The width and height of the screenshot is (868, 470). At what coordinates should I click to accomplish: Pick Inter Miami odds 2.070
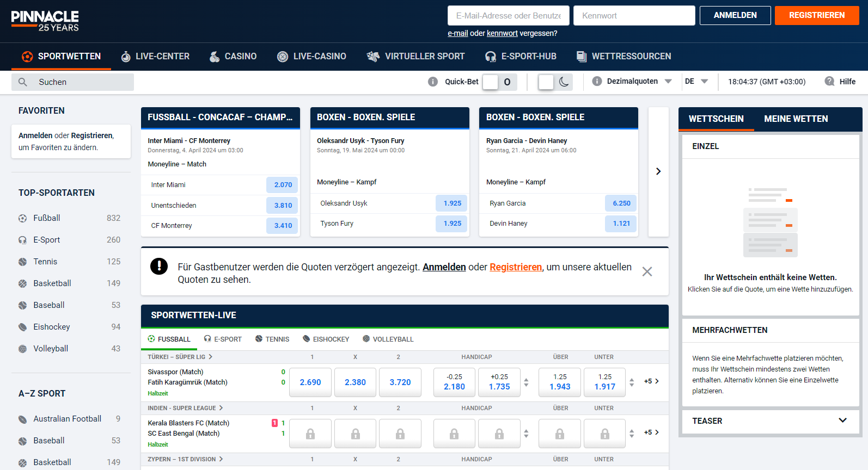(283, 185)
